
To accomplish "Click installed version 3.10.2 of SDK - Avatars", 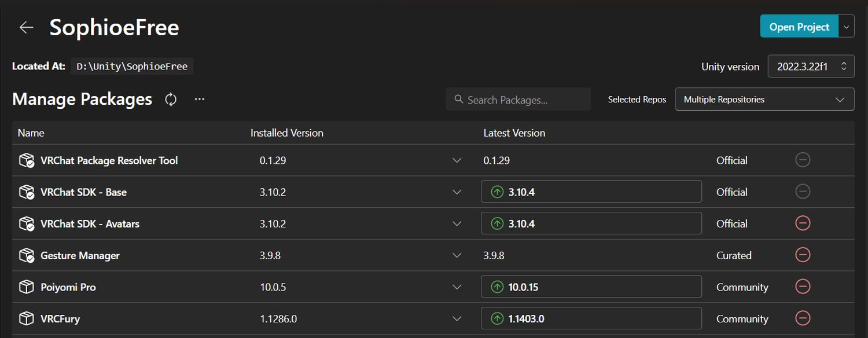I will 273,224.
